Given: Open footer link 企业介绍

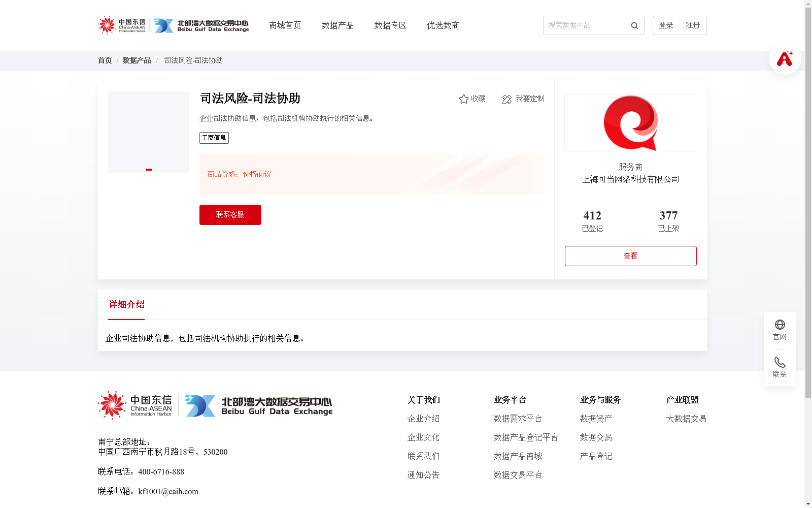Looking at the screenshot, I should click(423, 419).
